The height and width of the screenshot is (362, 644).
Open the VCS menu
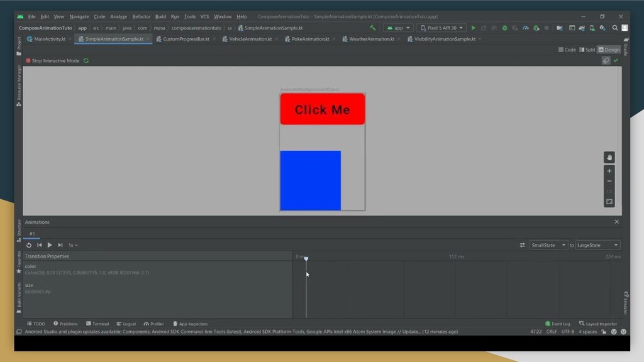tap(204, 17)
